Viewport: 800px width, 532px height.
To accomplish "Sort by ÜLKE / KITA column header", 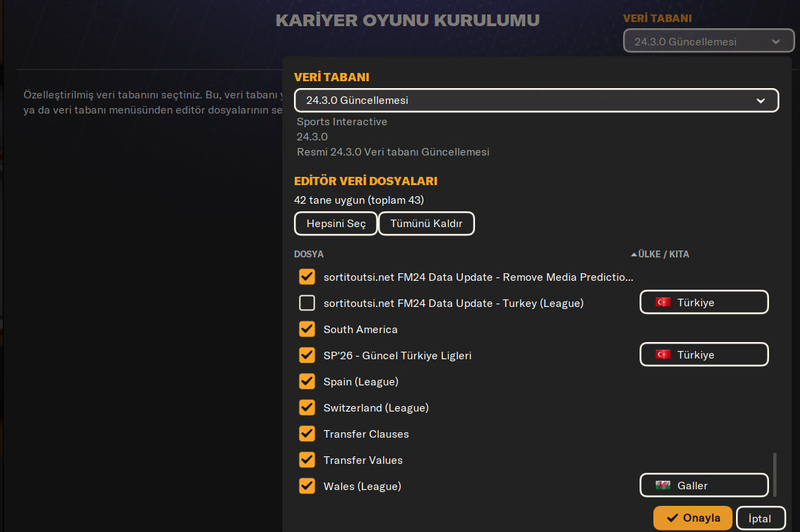I will pos(664,254).
